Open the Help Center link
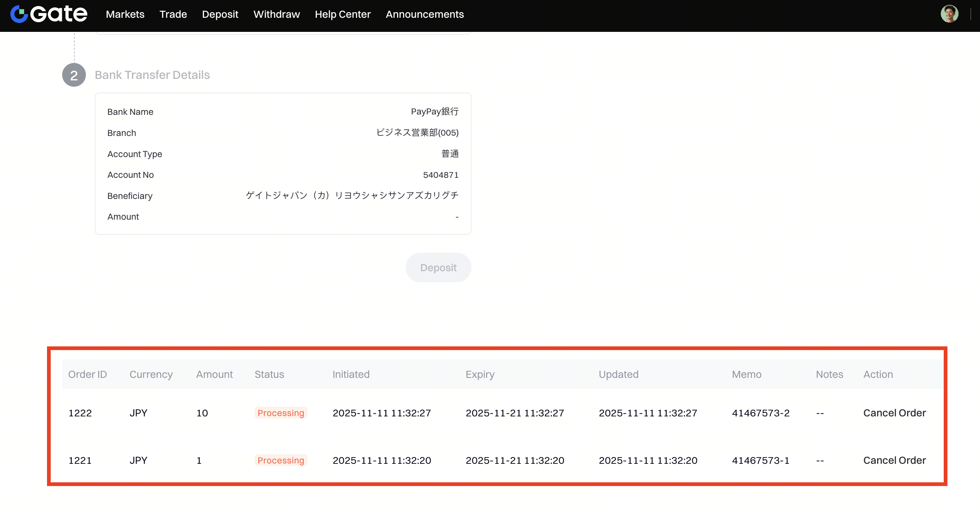Screen dimensions: 980x509 point(342,14)
